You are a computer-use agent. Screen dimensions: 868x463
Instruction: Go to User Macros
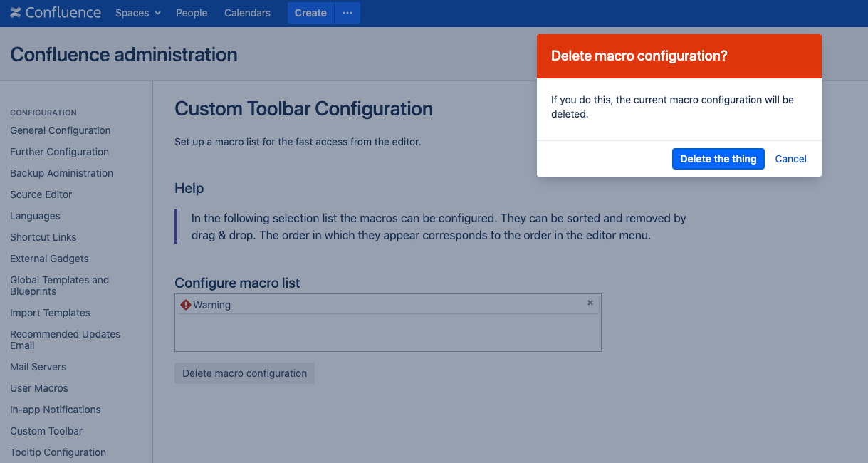[x=39, y=388]
